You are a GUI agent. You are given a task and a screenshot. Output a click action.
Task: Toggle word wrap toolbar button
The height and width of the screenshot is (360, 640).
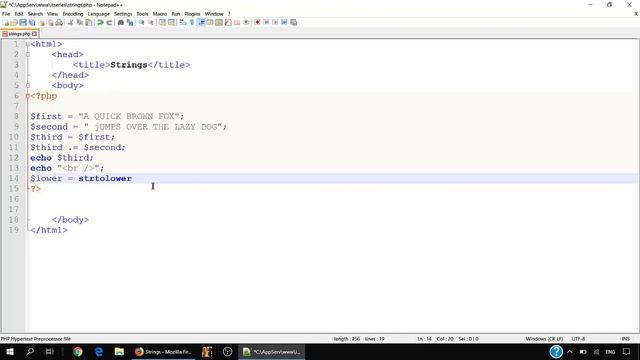pyautogui.click(x=182, y=22)
